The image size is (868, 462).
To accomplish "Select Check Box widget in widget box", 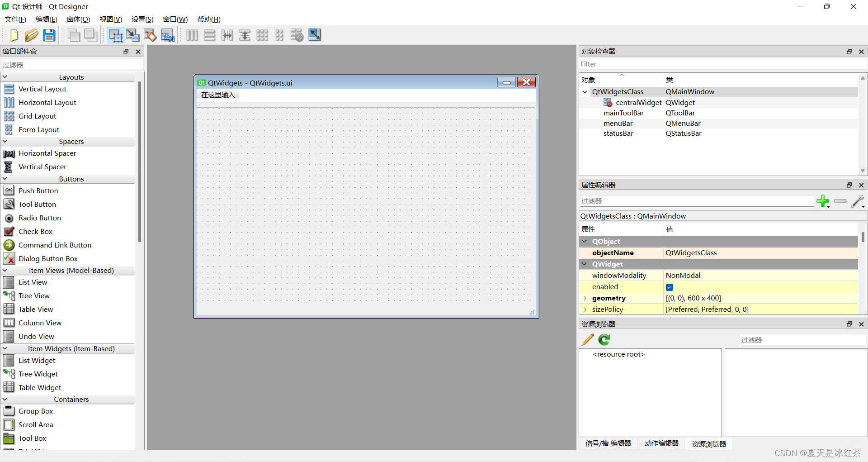I will [35, 231].
